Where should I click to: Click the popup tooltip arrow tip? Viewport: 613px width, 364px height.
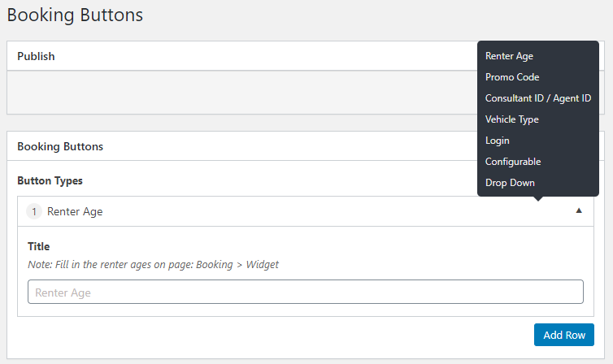[538, 199]
